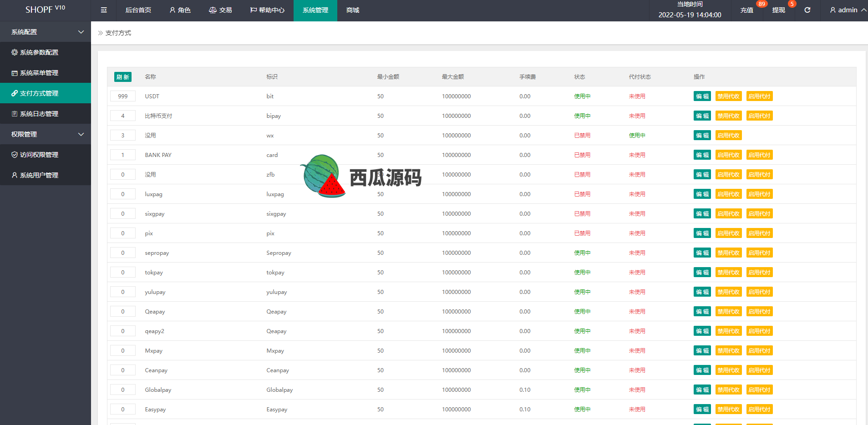Click the 刷新 button in the table header

coord(123,77)
